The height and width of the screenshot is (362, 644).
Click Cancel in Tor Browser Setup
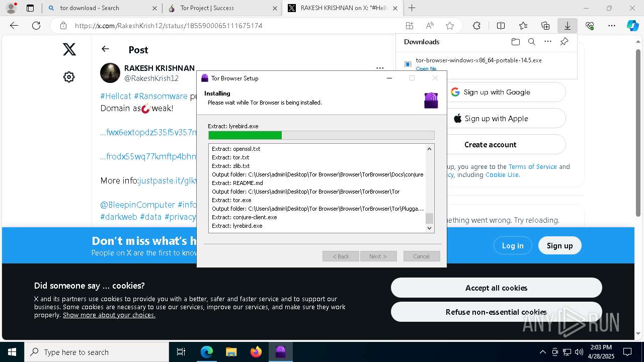coord(422,256)
